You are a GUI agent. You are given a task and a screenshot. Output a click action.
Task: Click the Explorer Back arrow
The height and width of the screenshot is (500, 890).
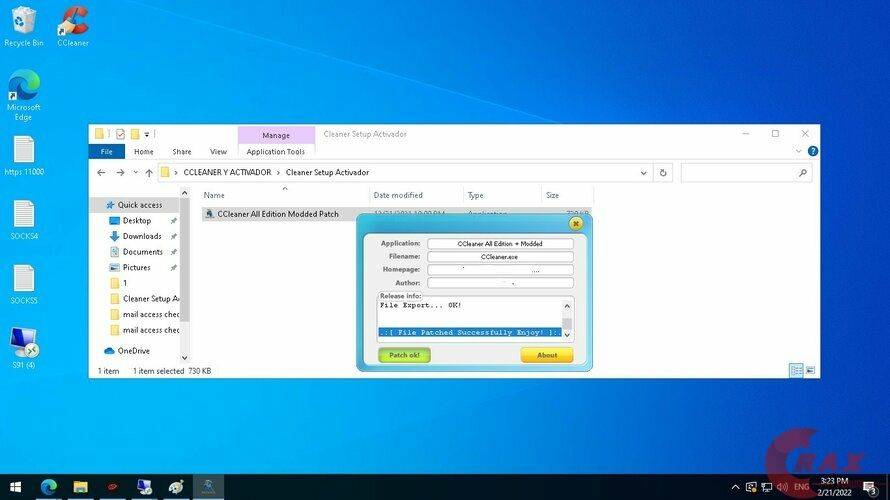pyautogui.click(x=101, y=173)
